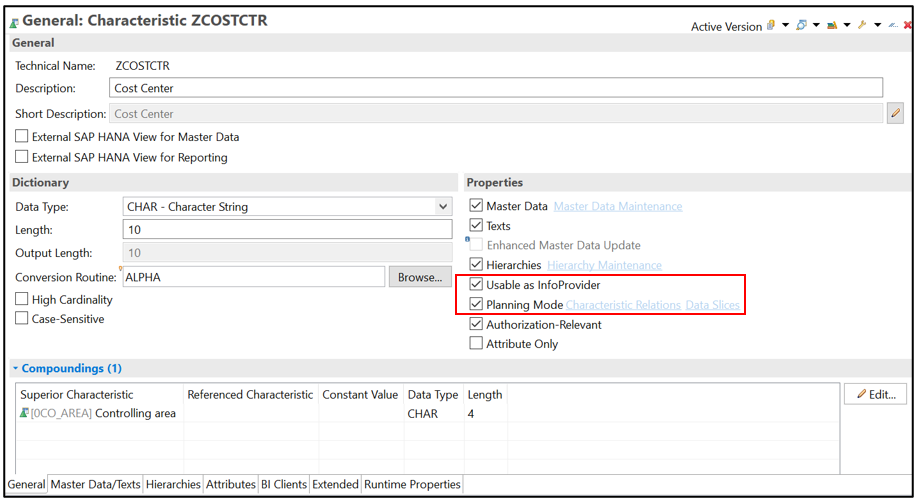Click the magnifier search icon in toolbar
This screenshot has height=503, width=918.
(x=801, y=25)
